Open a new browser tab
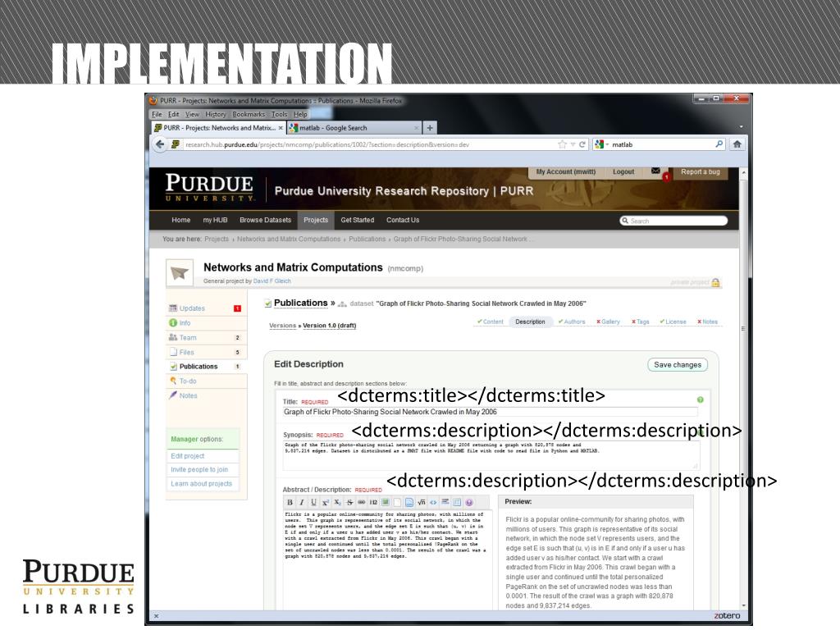 (x=430, y=128)
